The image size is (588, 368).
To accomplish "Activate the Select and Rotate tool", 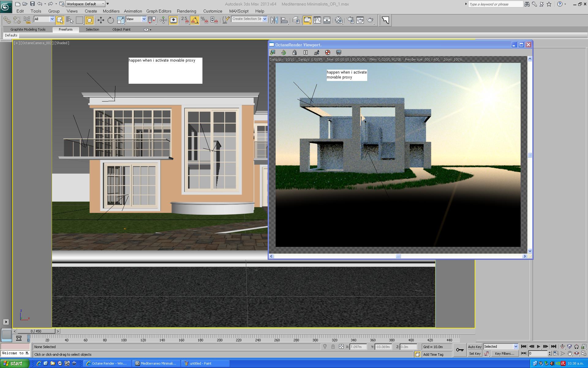I will [x=111, y=20].
